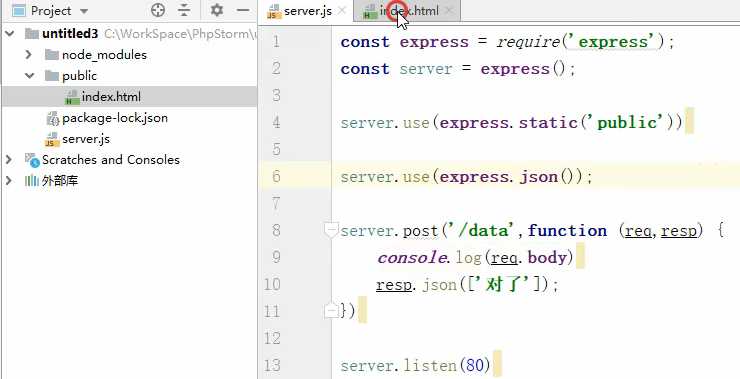The height and width of the screenshot is (379, 740).
Task: Hide the Project panel with minus icon
Action: (243, 10)
